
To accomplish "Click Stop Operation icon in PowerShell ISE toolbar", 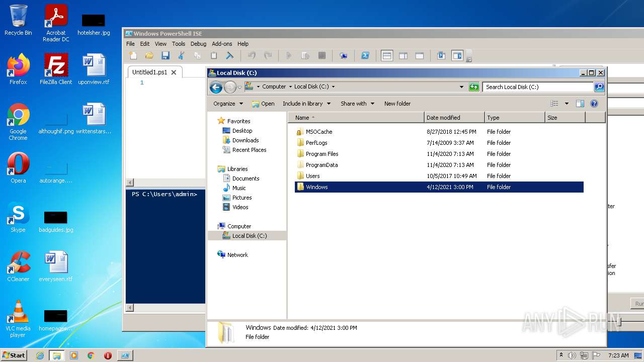I will [x=321, y=56].
